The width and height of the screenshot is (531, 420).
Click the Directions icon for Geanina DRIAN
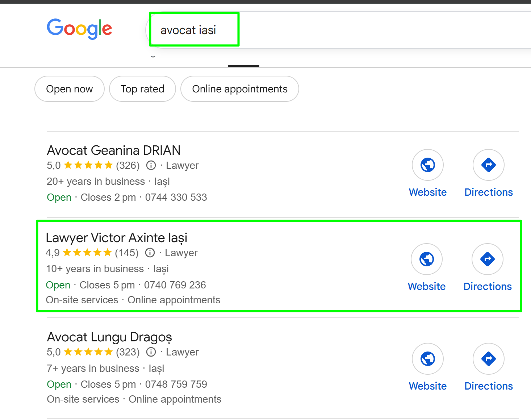click(x=489, y=165)
